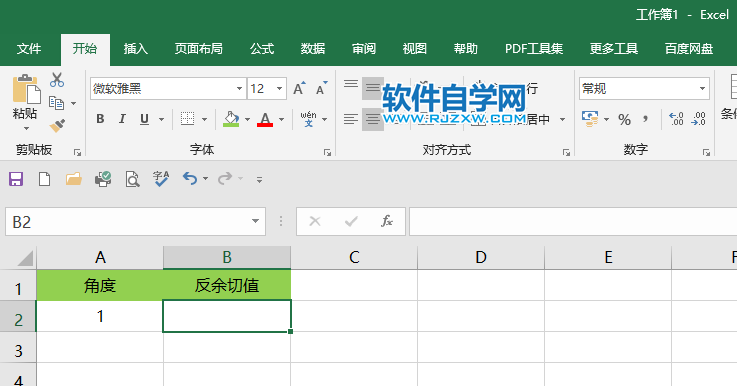This screenshot has width=737, height=386.
Task: Click the phonetic guide wén icon
Action: 308,119
